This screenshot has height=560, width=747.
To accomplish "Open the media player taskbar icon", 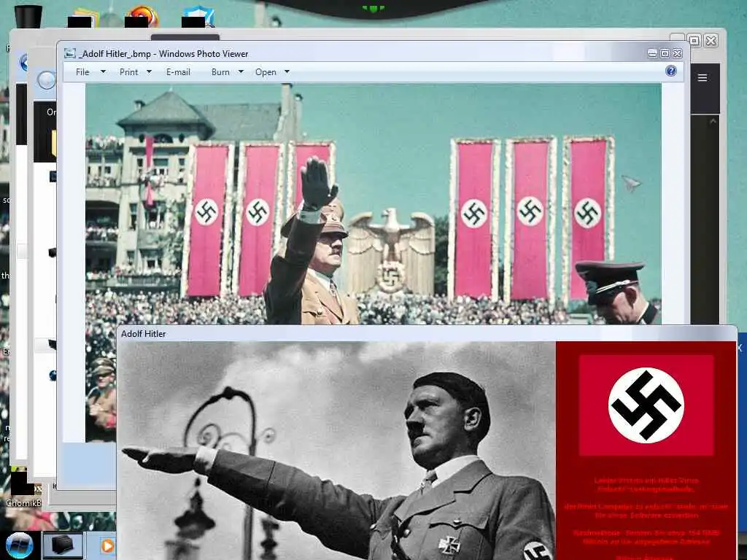I will pyautogui.click(x=108, y=545).
